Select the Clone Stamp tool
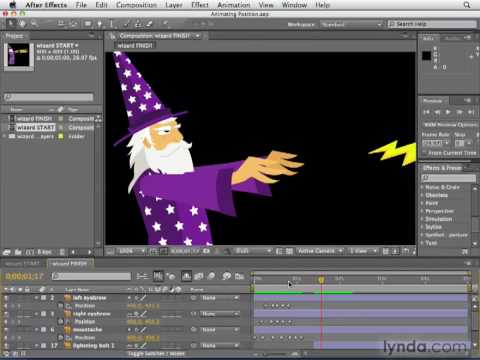Viewport: 480px width, 360px height. 138,24
